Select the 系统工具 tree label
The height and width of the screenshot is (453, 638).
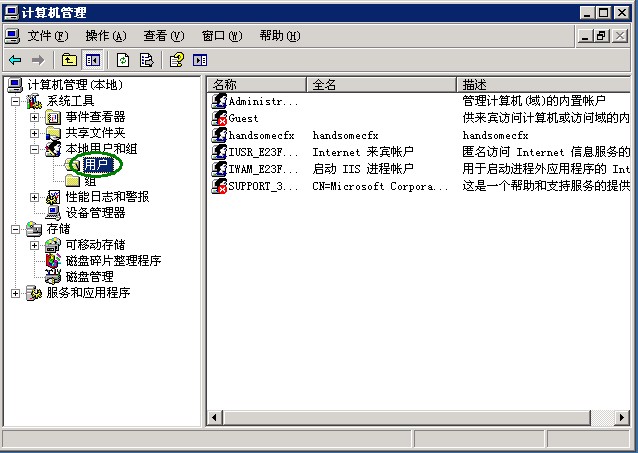[70, 101]
